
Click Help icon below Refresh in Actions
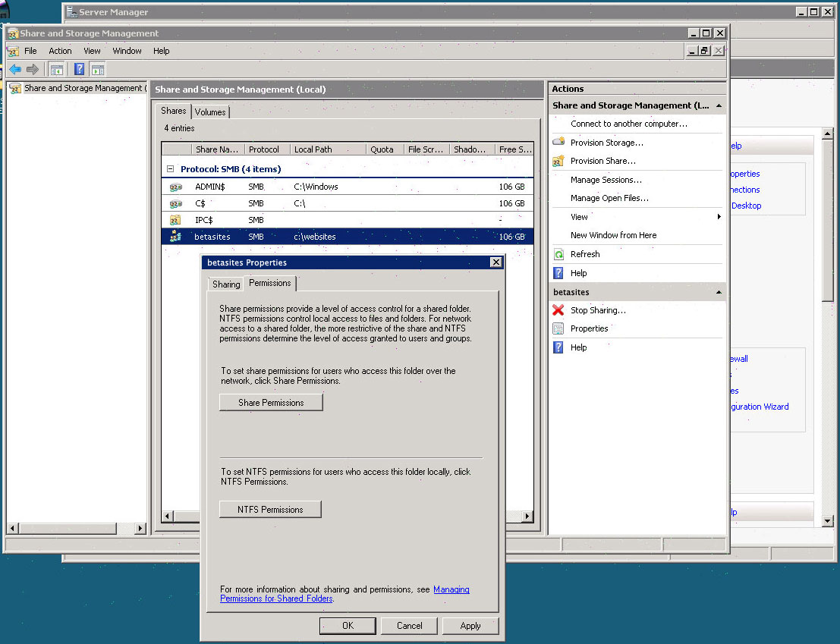558,273
